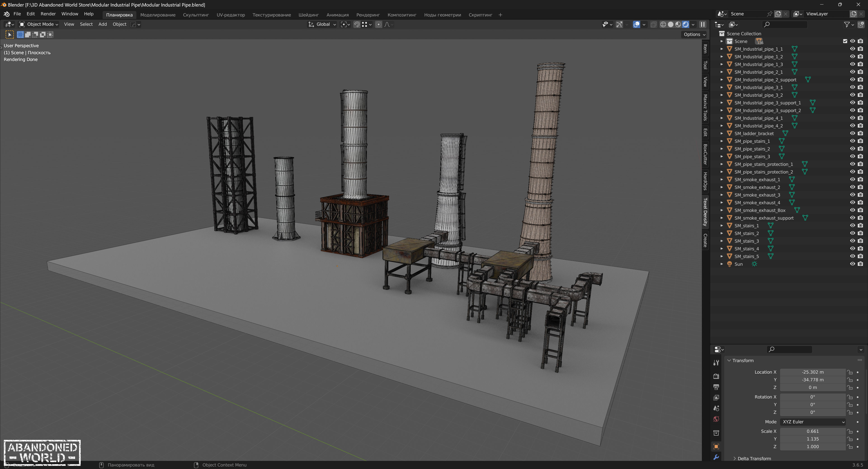Image resolution: width=868 pixels, height=469 pixels.
Task: Choose extend selection mode icon
Action: pyautogui.click(x=28, y=34)
